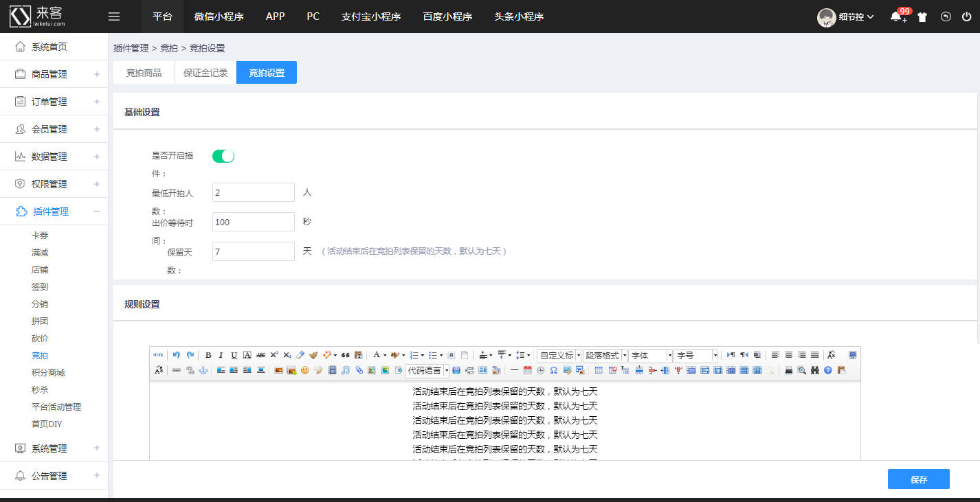
Task: Apply bold formatting
Action: click(x=208, y=355)
